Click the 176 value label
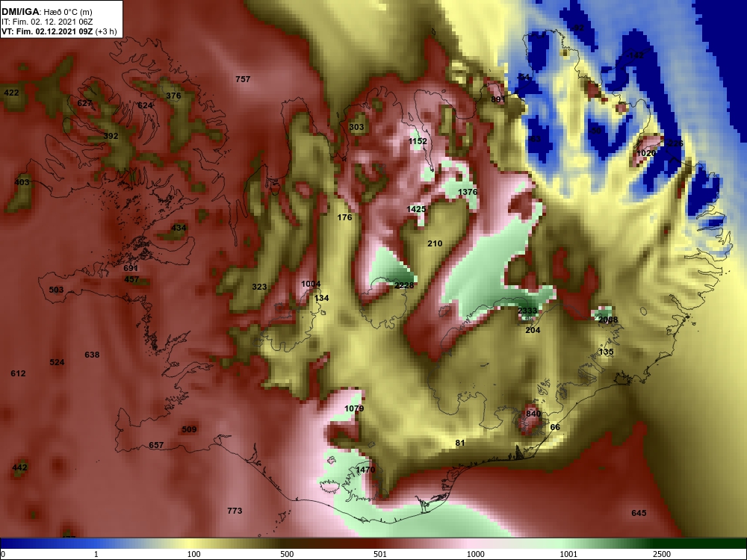The image size is (747, 560). point(344,217)
